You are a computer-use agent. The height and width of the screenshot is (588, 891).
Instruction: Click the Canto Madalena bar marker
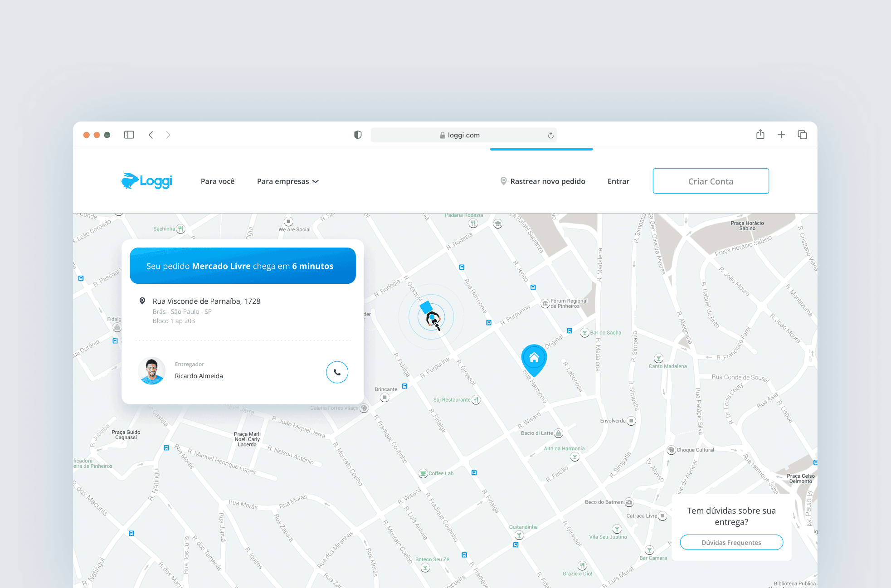(659, 359)
